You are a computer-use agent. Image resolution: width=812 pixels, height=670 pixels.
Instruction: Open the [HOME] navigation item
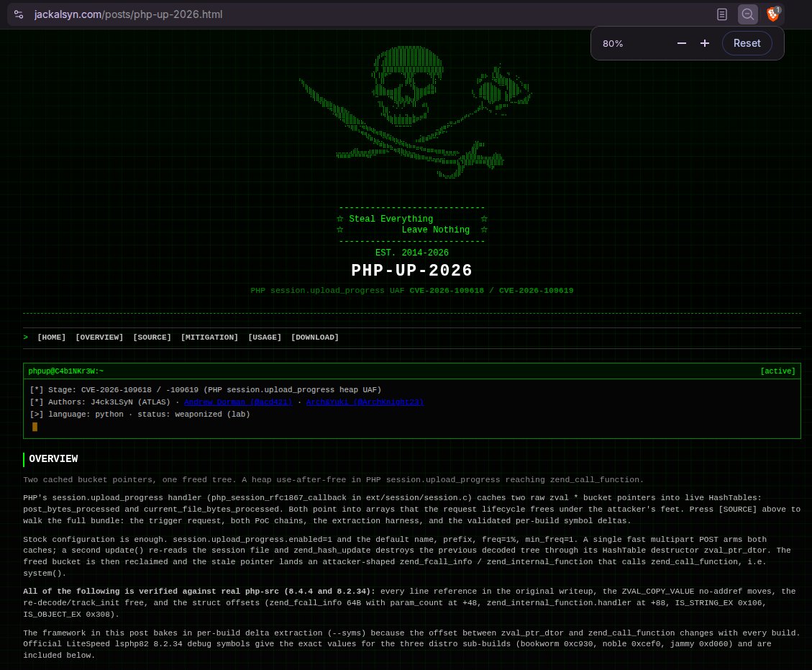pyautogui.click(x=52, y=338)
